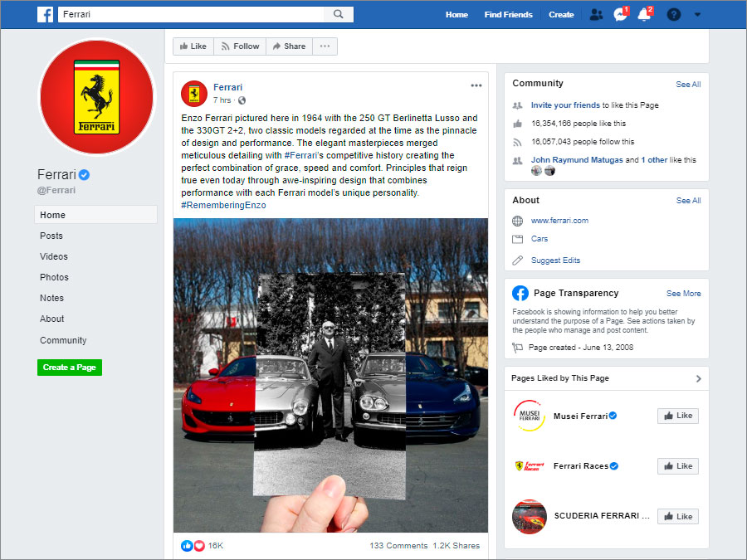This screenshot has width=747, height=560.
Task: Open the notifications bell icon
Action: 644,15
